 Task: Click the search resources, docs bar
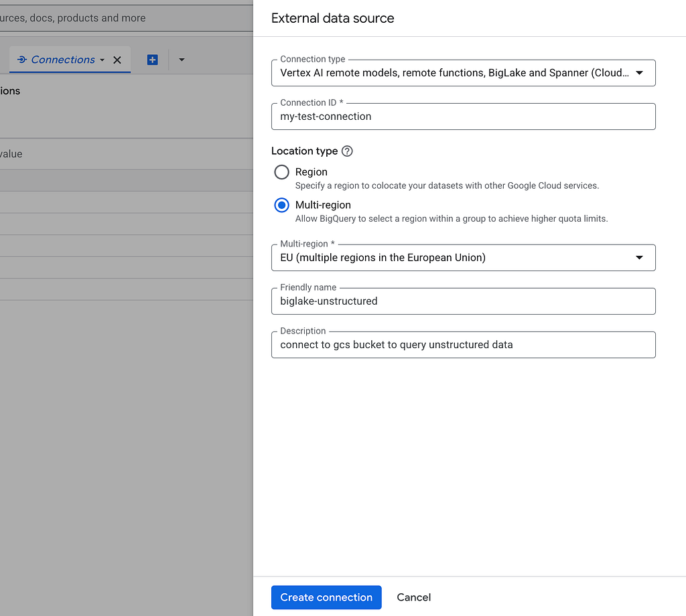tap(127, 18)
